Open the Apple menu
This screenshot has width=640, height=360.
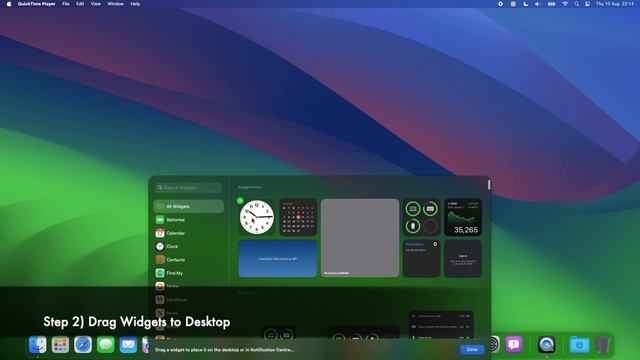pyautogui.click(x=9, y=4)
